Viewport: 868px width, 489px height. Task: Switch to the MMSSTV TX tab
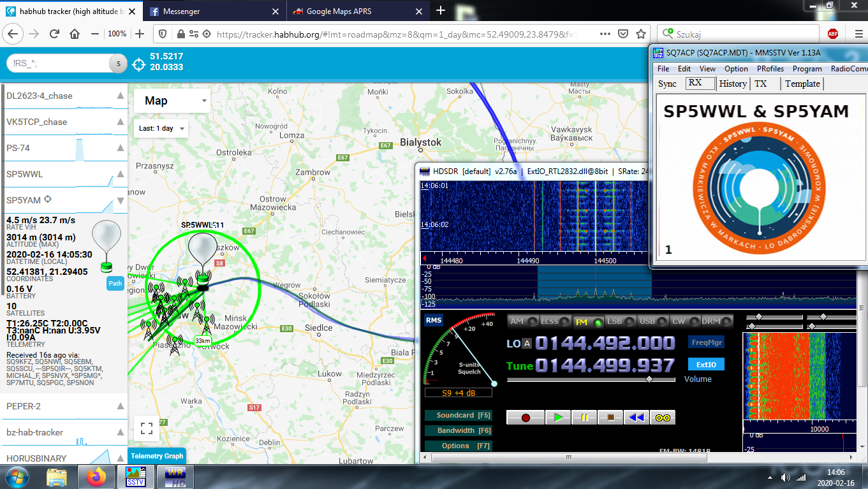(764, 84)
